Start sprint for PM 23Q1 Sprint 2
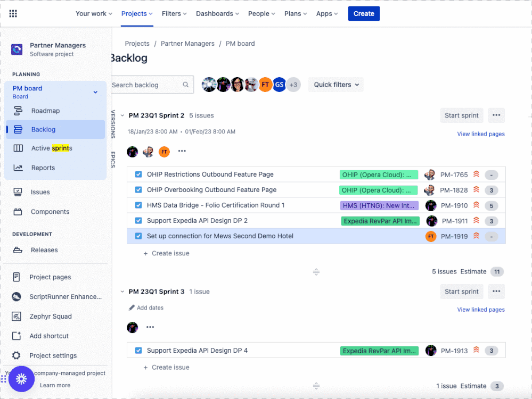Screen dimensions: 532x399 (461, 115)
